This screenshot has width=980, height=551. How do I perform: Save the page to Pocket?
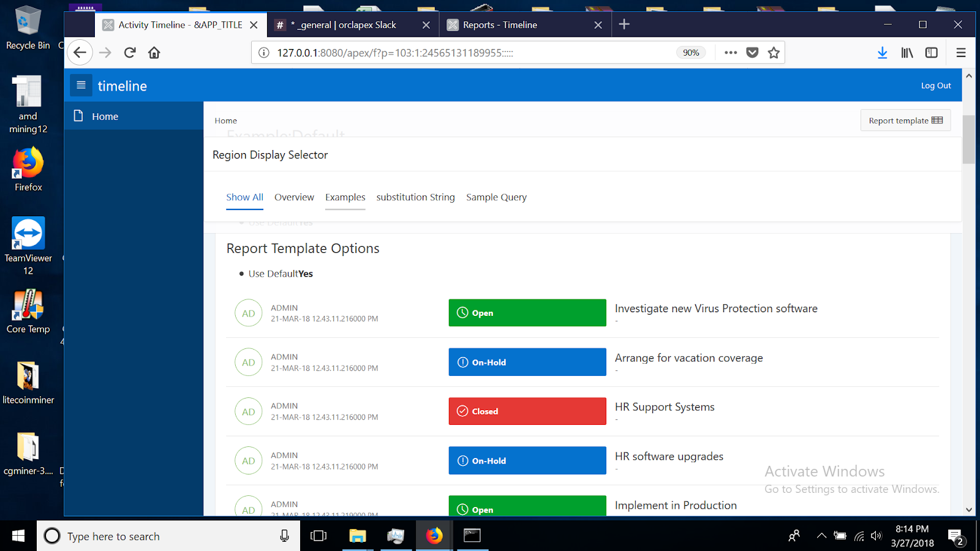point(752,53)
